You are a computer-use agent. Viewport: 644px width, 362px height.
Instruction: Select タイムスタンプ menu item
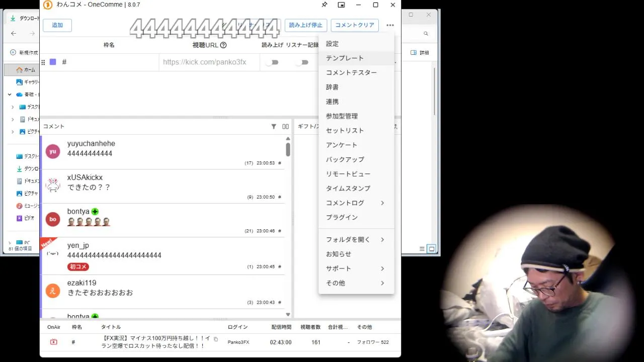pos(356,188)
